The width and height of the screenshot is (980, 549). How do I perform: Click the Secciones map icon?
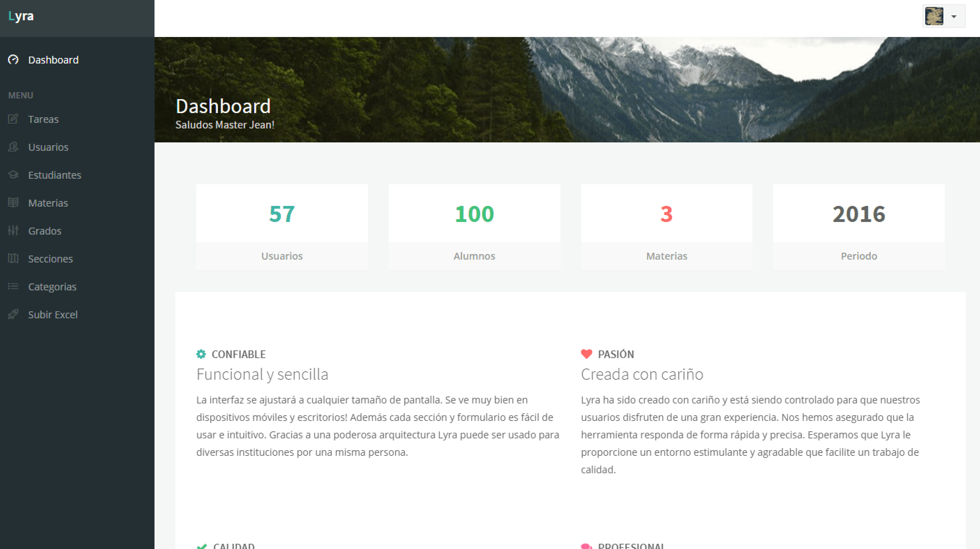tap(13, 259)
